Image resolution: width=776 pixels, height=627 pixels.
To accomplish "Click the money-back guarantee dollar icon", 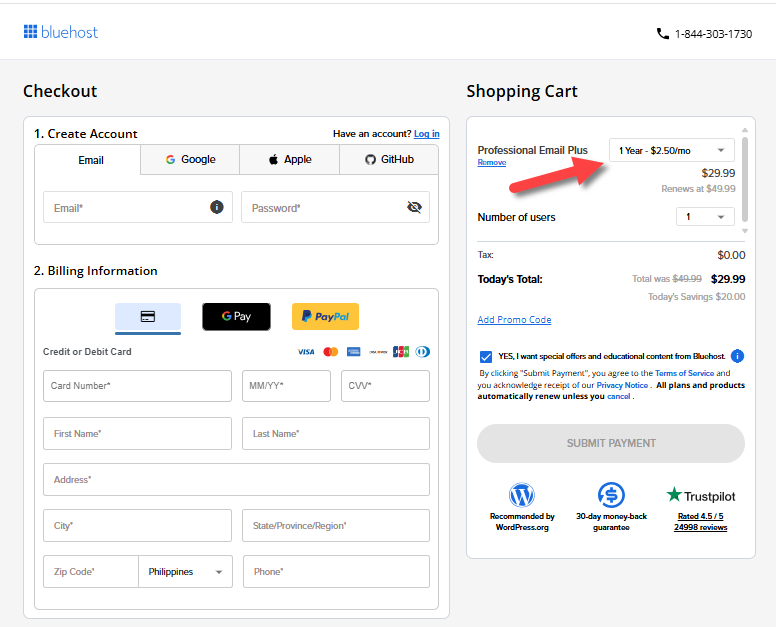I will point(611,495).
